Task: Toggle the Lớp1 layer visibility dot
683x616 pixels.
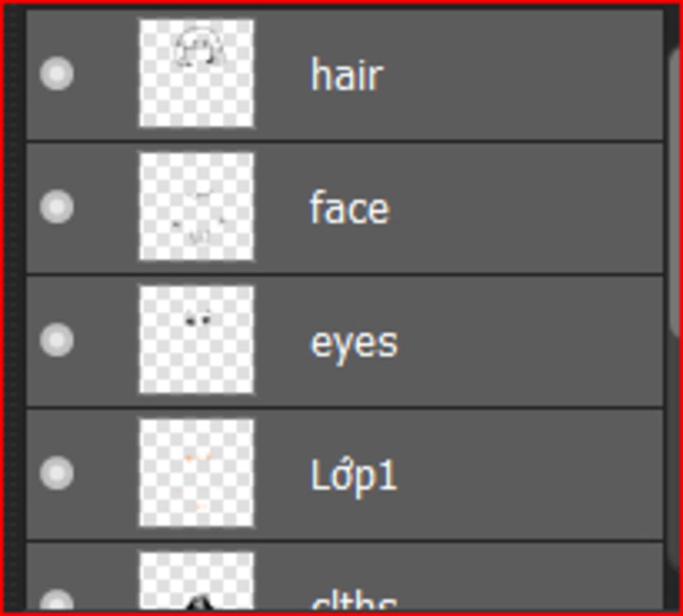Action: [57, 473]
